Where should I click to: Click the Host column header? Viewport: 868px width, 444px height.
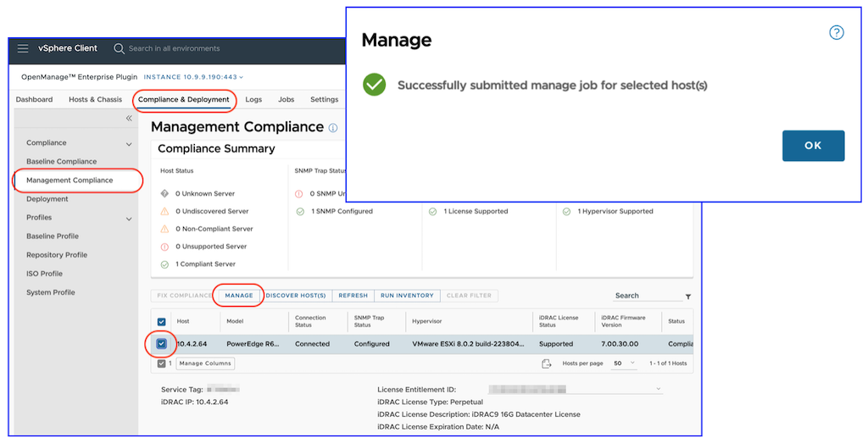tap(183, 322)
